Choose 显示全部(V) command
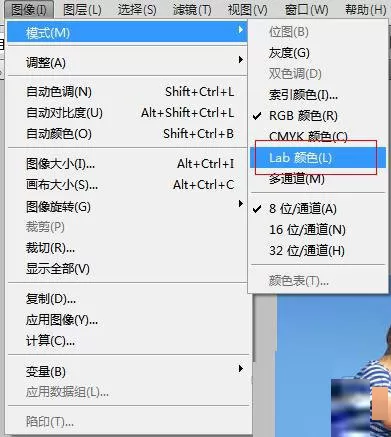391x437 pixels. (x=127, y=269)
